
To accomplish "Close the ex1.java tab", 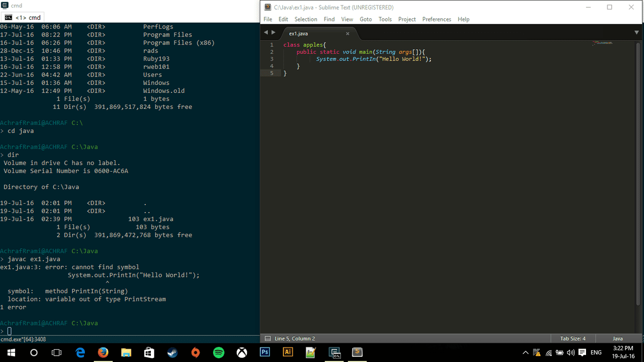I will point(348,33).
